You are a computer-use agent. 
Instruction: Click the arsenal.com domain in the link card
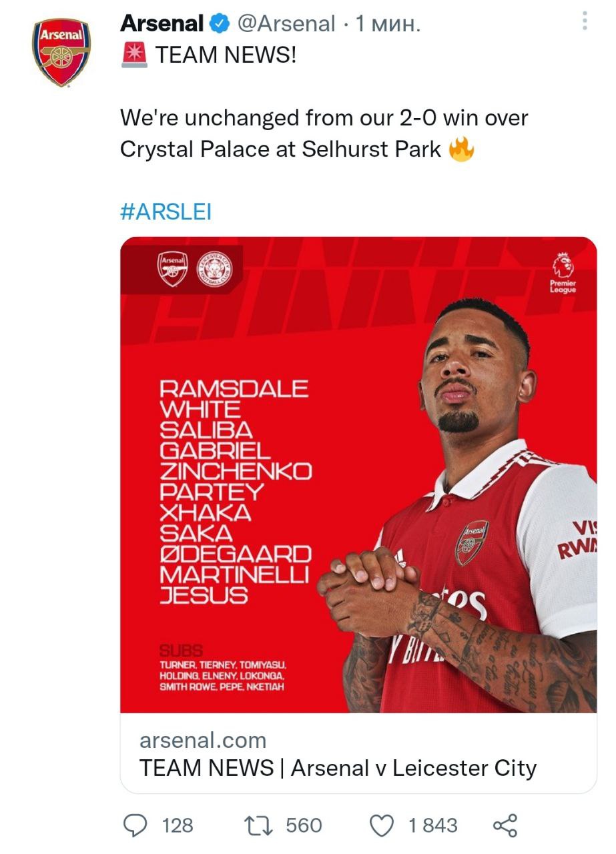[203, 740]
